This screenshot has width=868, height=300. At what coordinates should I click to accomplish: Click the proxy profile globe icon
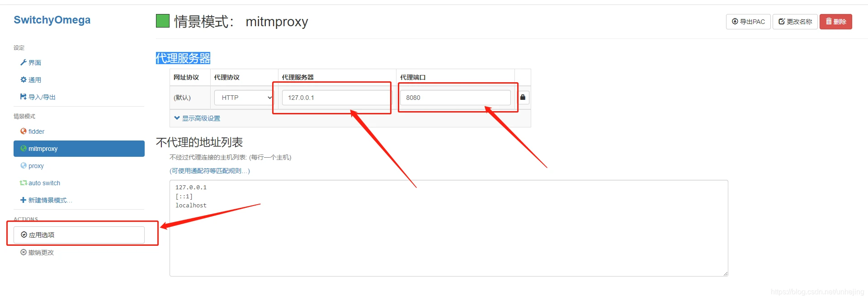(23, 165)
